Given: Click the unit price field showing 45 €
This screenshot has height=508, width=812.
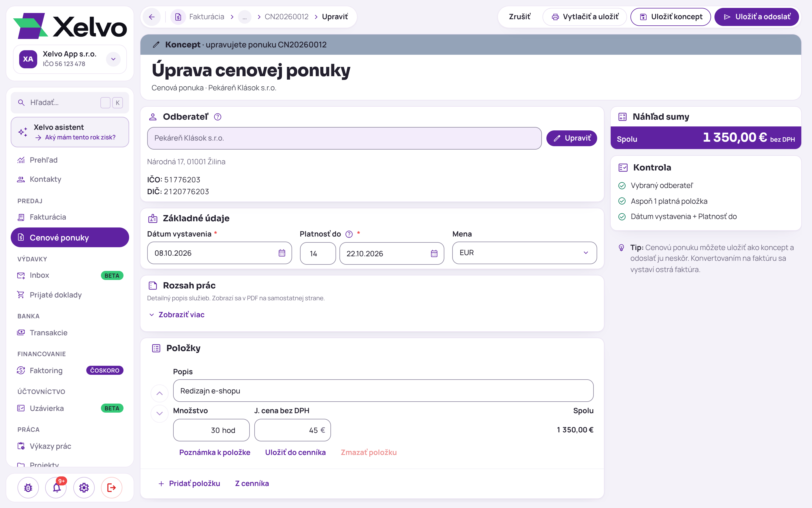Looking at the screenshot, I should (x=293, y=430).
